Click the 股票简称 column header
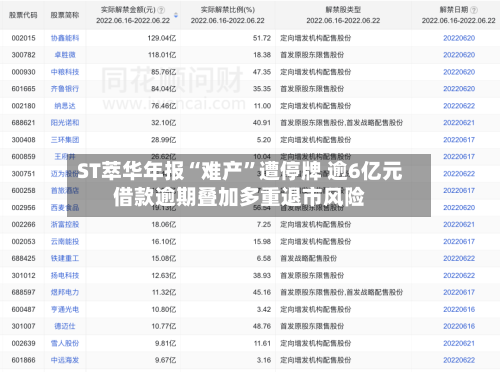The image size is (500, 372). pos(65,15)
